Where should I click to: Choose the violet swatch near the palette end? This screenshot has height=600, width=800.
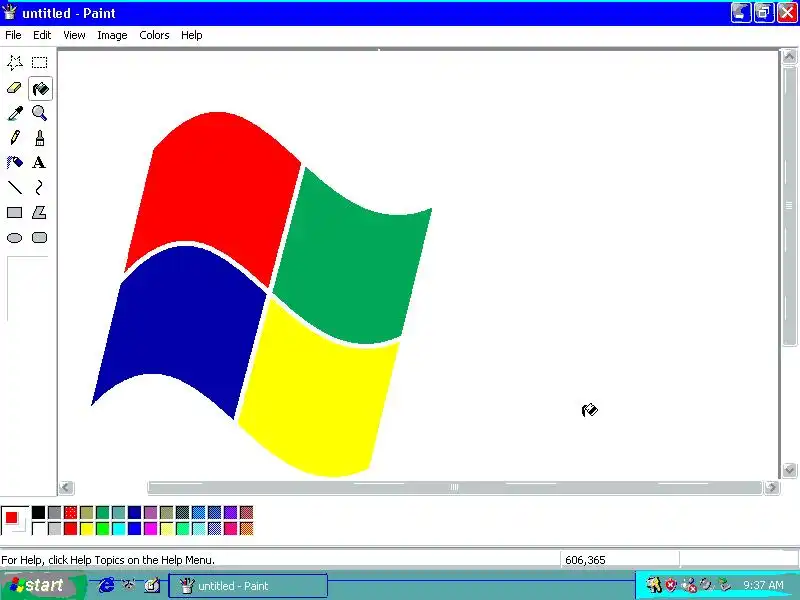(231, 512)
